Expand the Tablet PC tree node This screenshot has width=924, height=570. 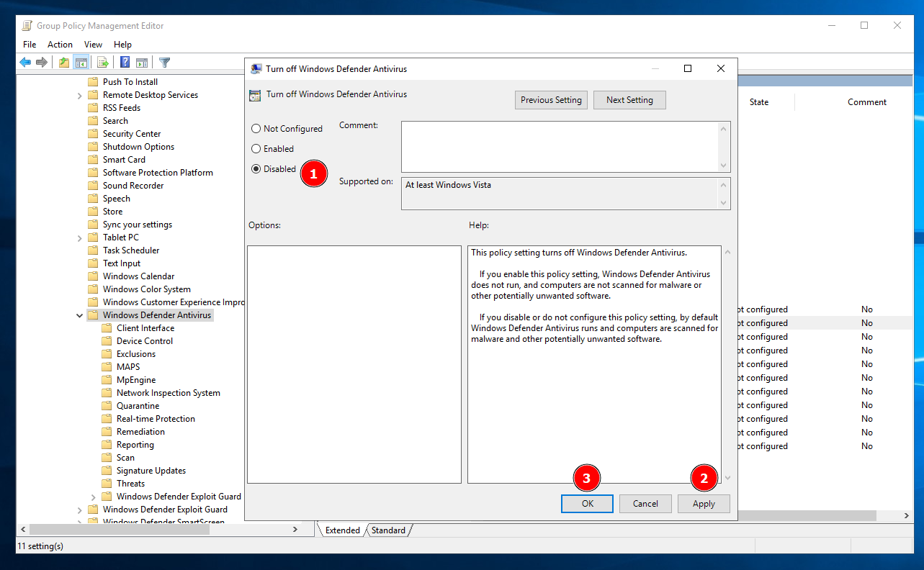pos(79,237)
